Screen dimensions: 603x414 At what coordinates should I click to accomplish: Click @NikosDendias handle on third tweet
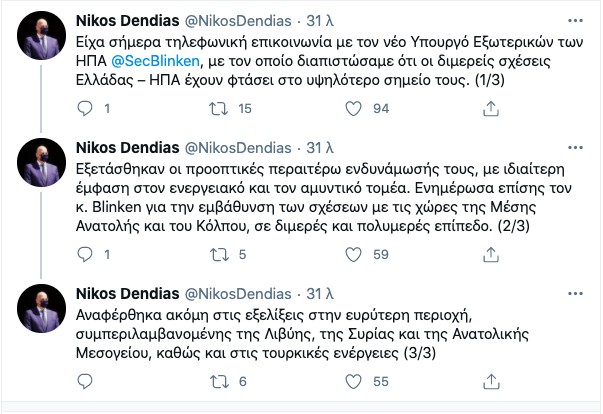pos(247,295)
